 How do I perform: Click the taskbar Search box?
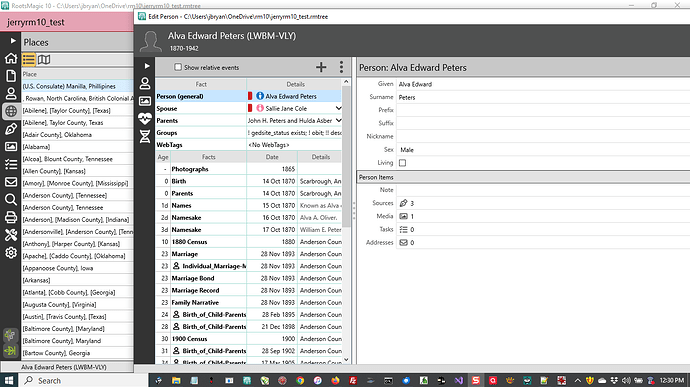(x=83, y=380)
